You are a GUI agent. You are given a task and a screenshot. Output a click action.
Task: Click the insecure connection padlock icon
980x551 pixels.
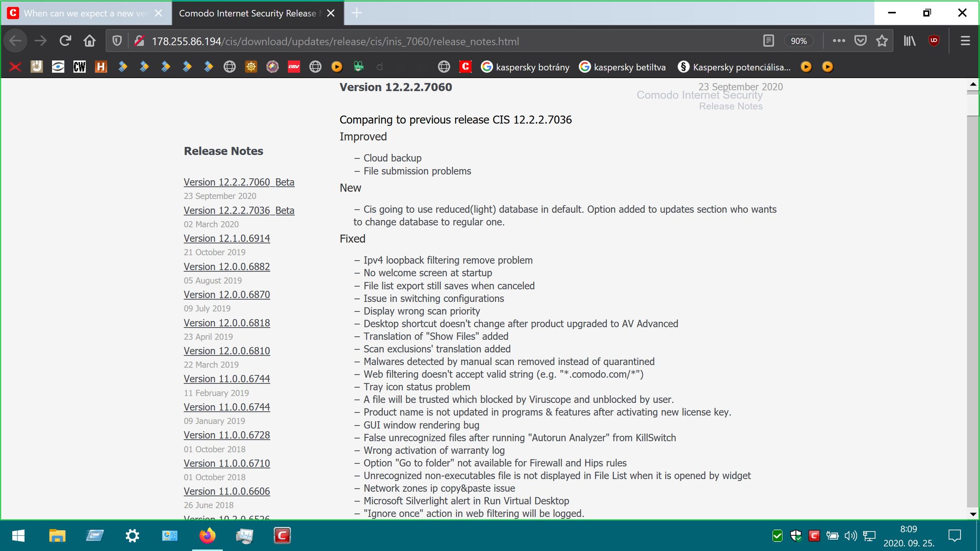[139, 41]
